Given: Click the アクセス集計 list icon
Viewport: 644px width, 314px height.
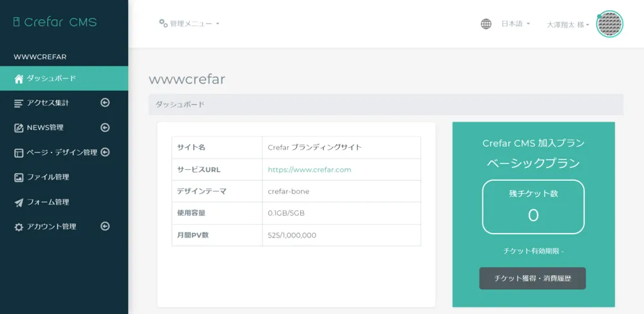Looking at the screenshot, I should tap(19, 104).
